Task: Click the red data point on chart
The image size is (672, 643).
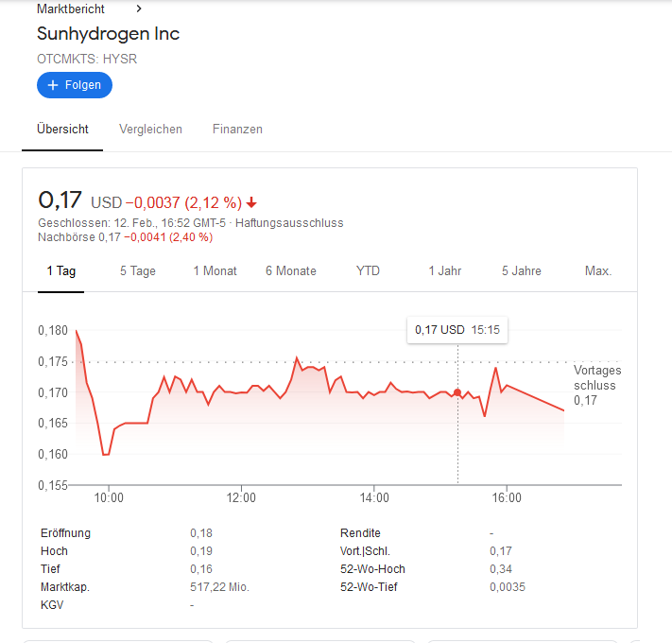Action: click(457, 391)
